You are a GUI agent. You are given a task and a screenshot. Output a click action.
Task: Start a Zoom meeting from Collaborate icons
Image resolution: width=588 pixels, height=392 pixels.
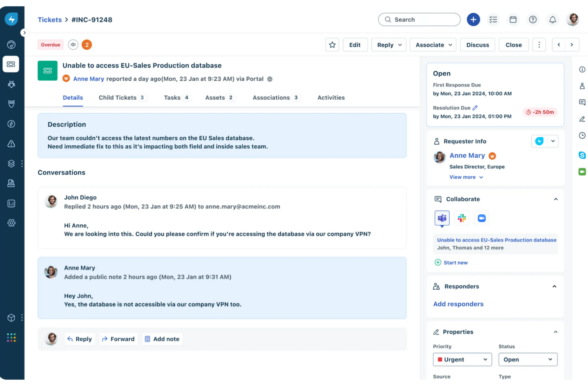(x=482, y=218)
